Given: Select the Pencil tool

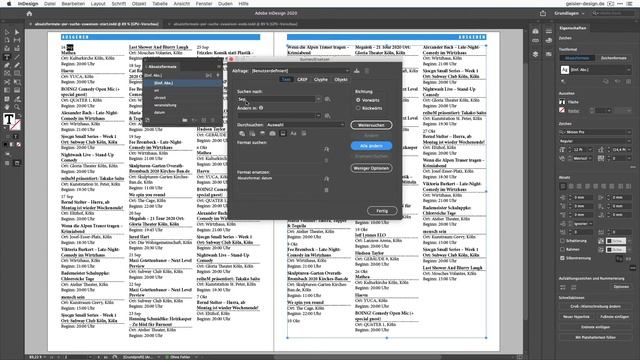Looking at the screenshot, I should [17, 65].
